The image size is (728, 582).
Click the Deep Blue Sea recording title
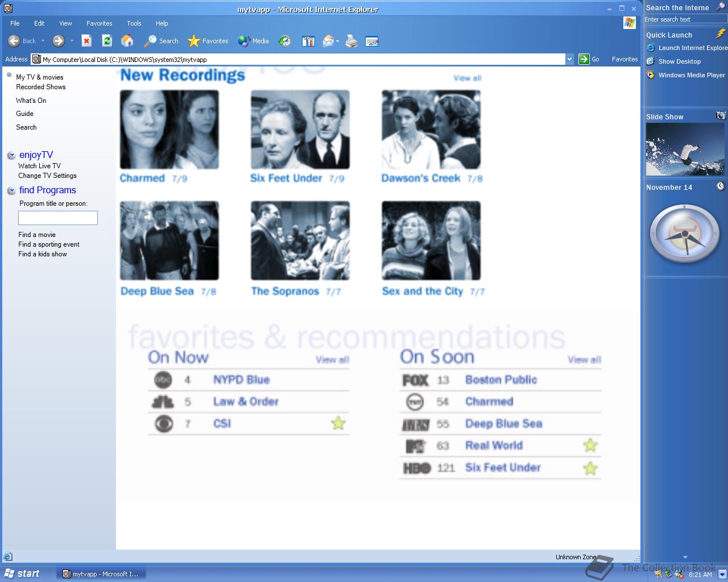[157, 291]
